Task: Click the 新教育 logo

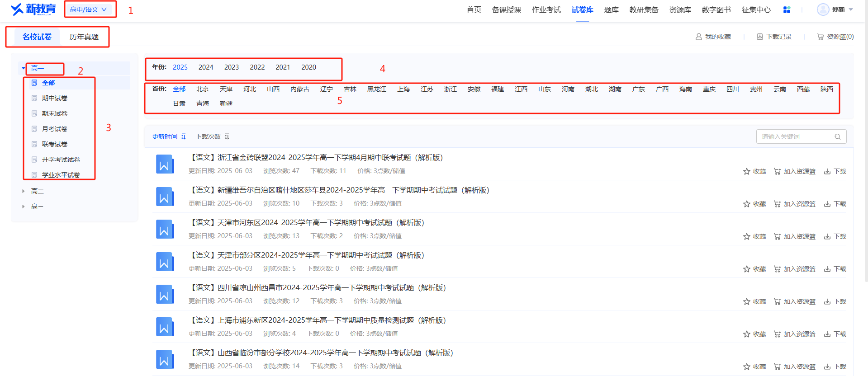Action: 33,9
